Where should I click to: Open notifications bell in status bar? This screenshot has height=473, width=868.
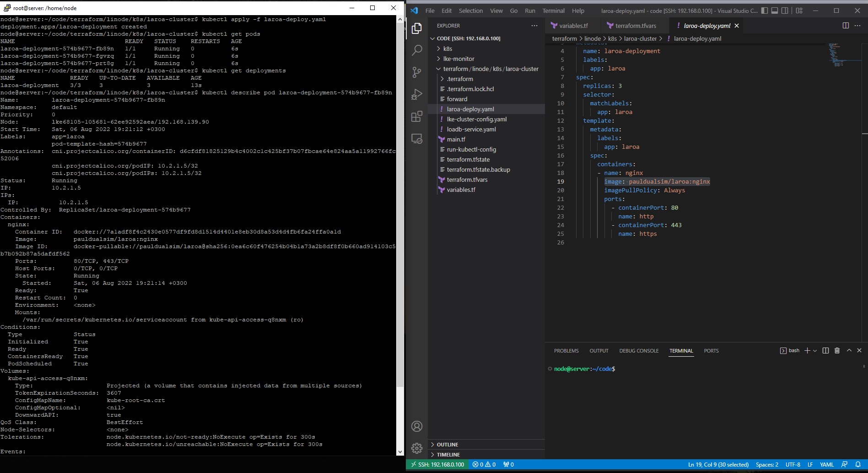pyautogui.click(x=858, y=464)
